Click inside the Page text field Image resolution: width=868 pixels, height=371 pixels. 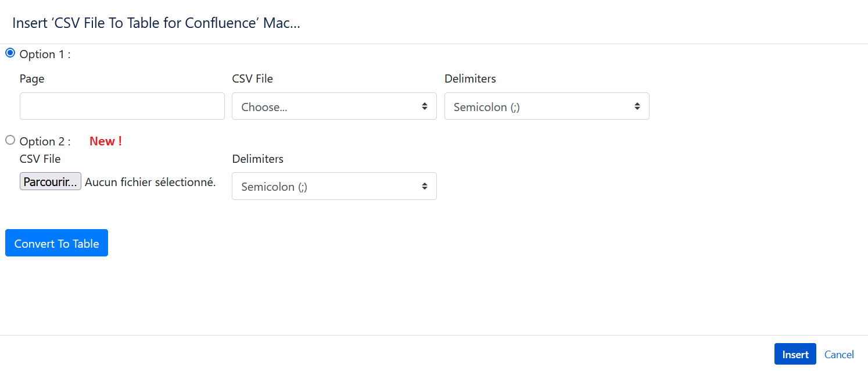[x=122, y=106]
